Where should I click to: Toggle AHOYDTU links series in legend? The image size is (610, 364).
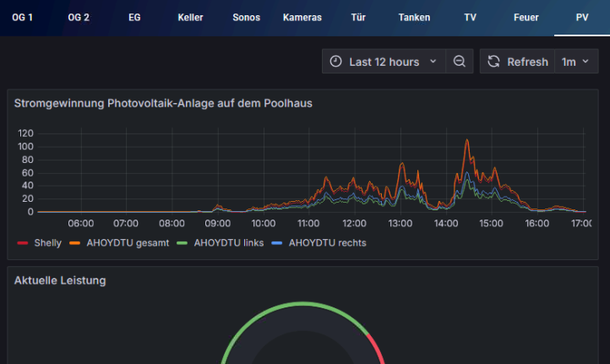[x=229, y=243]
